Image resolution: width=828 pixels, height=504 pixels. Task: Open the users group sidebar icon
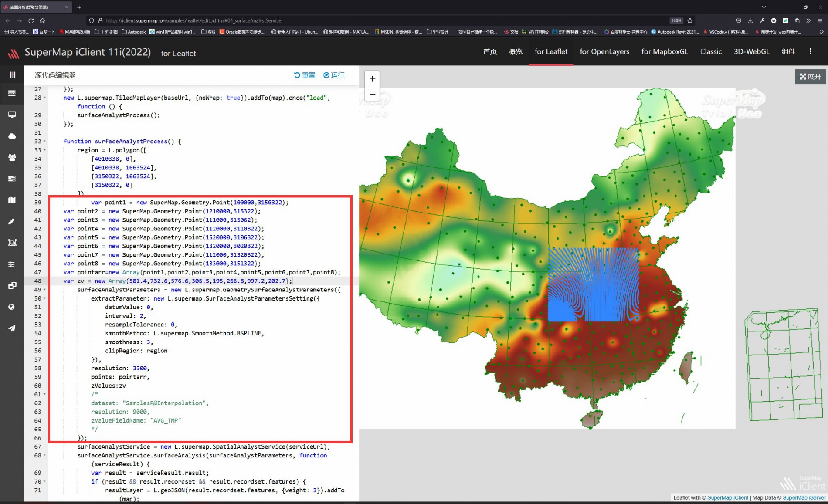(12, 157)
